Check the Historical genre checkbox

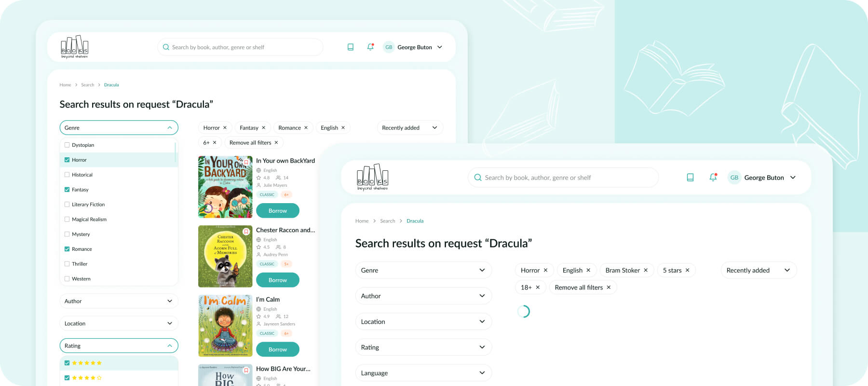click(x=67, y=175)
